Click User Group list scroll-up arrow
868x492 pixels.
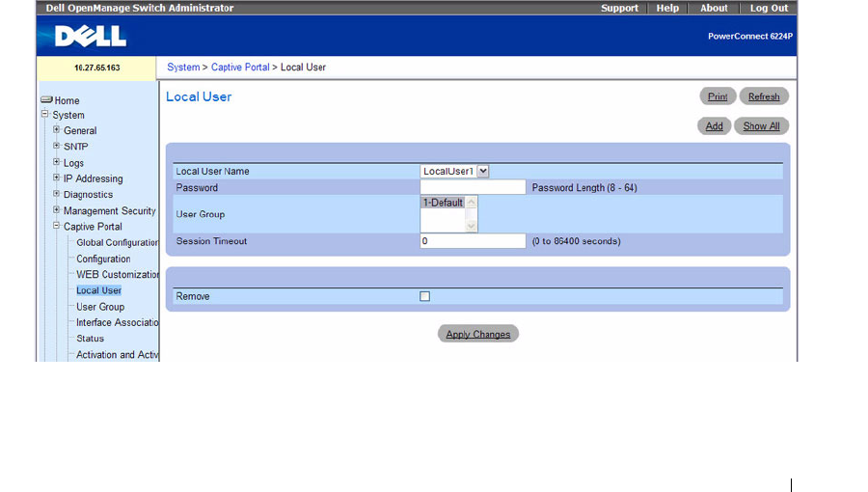click(471, 203)
